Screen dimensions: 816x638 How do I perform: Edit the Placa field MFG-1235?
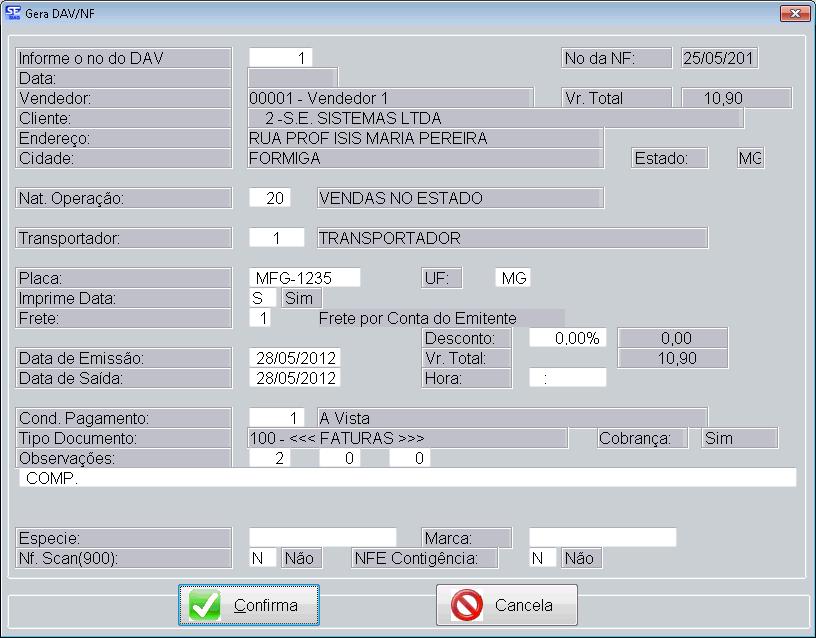tap(304, 278)
